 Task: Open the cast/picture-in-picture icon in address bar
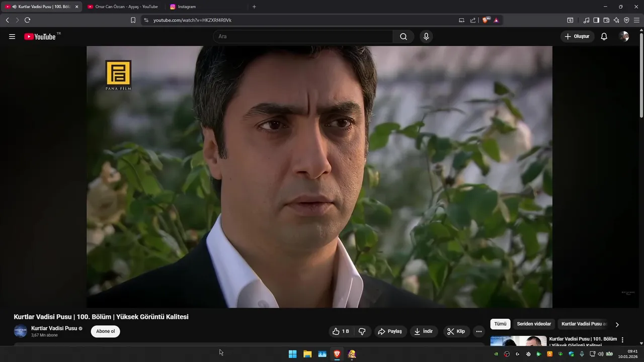click(x=461, y=20)
